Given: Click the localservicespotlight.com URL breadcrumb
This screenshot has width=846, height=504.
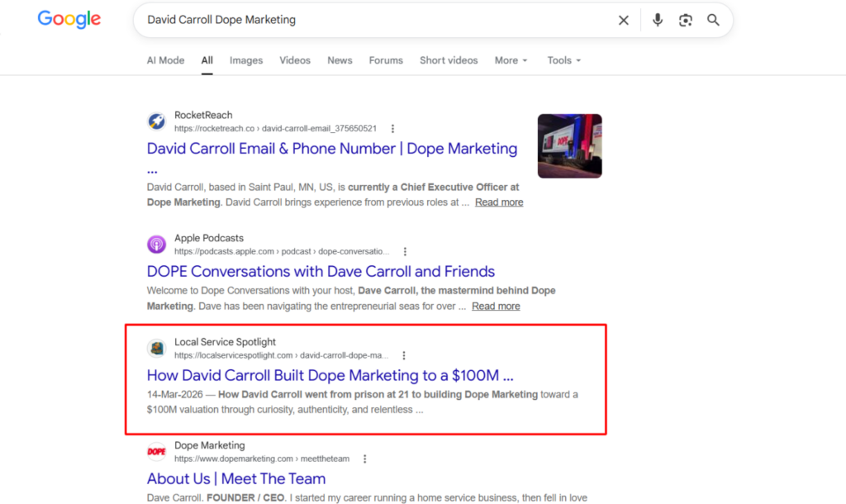Looking at the screenshot, I should (x=281, y=355).
